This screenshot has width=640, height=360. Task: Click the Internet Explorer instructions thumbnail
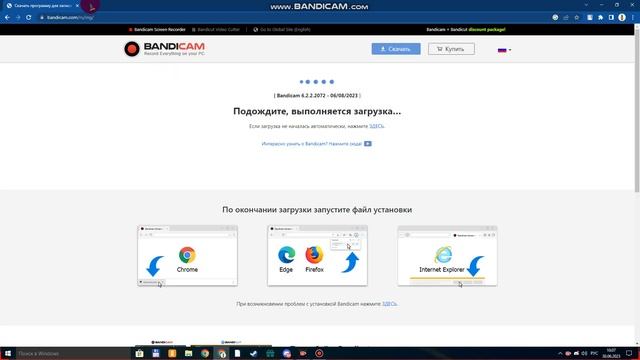click(x=447, y=256)
